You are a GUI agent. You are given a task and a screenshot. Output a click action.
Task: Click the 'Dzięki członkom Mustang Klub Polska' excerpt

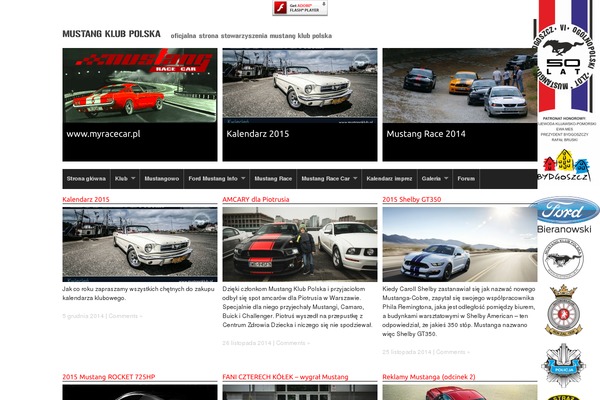[x=297, y=307]
